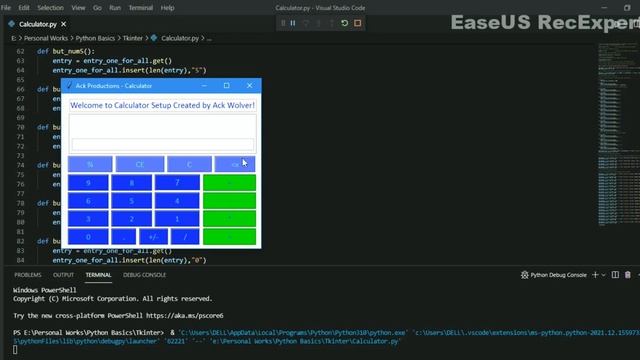Click Personal Works in breadcrumb path
640x360 pixels.
point(46,38)
